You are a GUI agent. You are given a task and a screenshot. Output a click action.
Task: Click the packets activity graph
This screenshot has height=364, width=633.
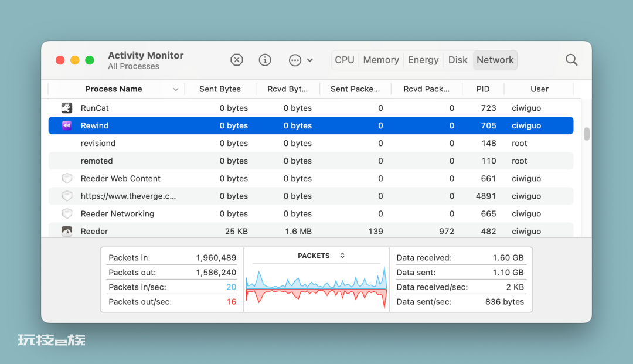(316, 288)
